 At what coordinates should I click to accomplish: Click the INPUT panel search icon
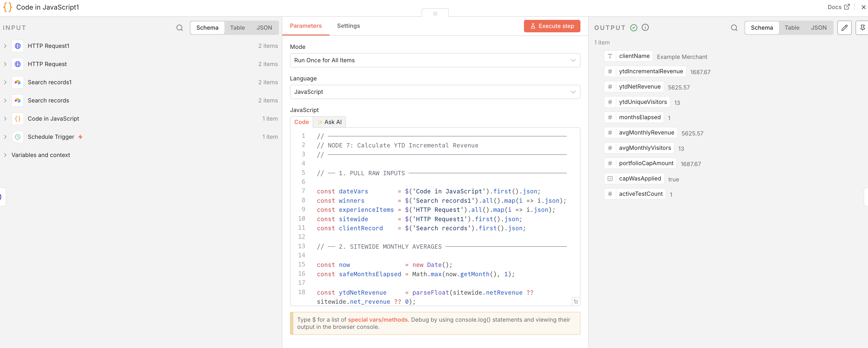tap(180, 28)
